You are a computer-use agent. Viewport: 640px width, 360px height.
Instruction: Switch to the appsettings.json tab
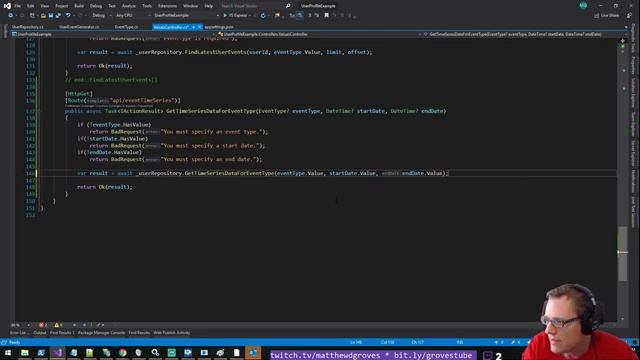(219, 27)
